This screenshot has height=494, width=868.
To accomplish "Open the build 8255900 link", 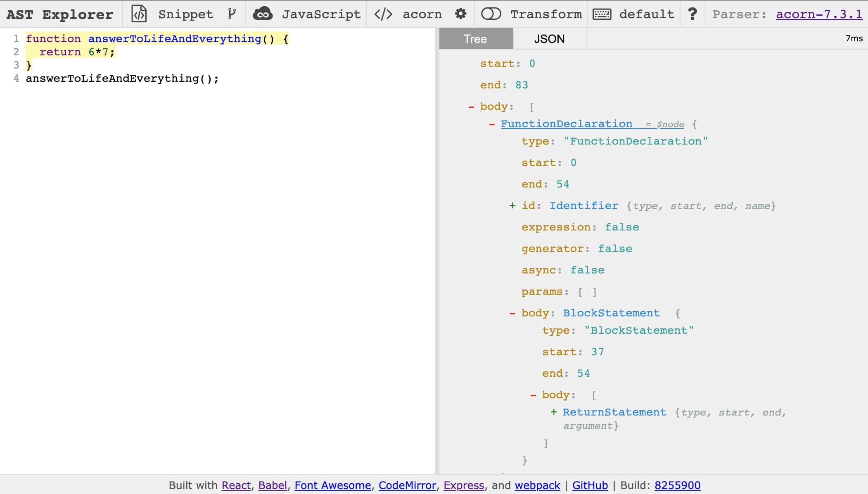I will (678, 485).
